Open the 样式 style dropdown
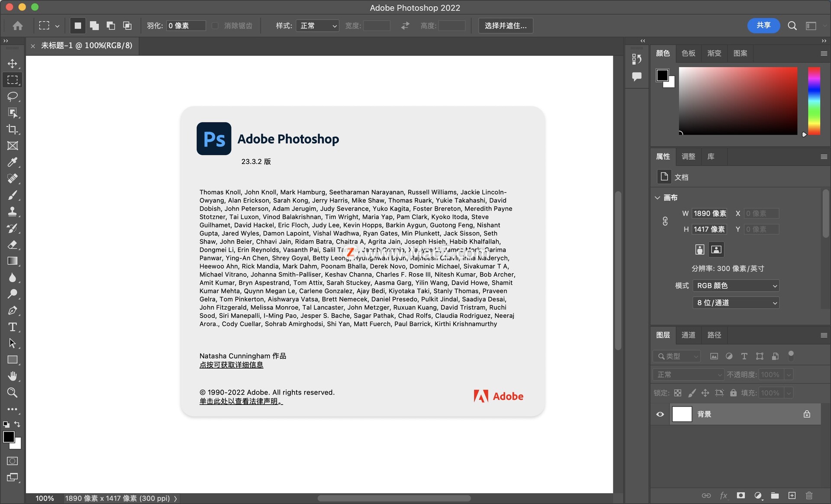Viewport: 831px width, 504px height. click(x=318, y=26)
